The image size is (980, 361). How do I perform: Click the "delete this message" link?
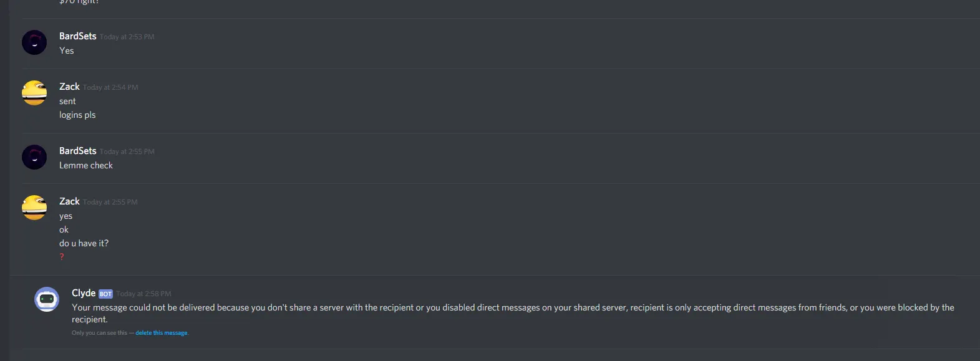tap(162, 333)
